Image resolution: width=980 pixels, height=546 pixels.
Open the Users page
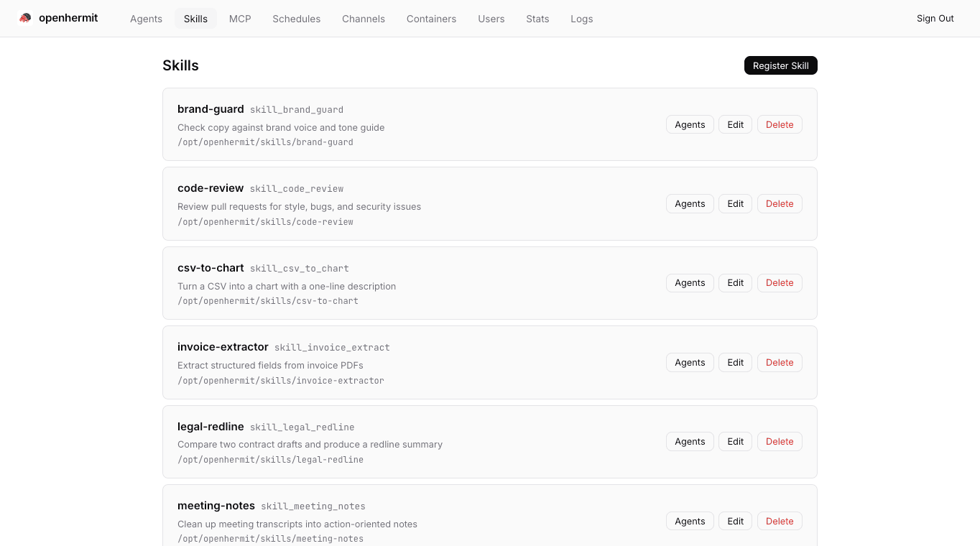(491, 19)
